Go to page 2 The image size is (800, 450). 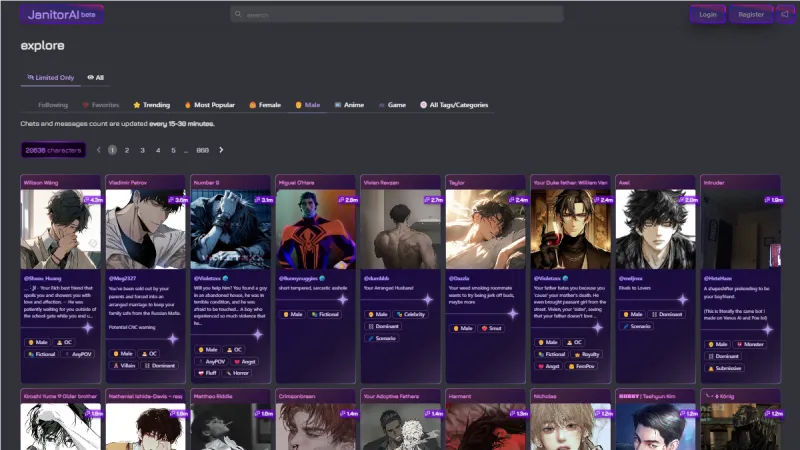[x=127, y=150]
